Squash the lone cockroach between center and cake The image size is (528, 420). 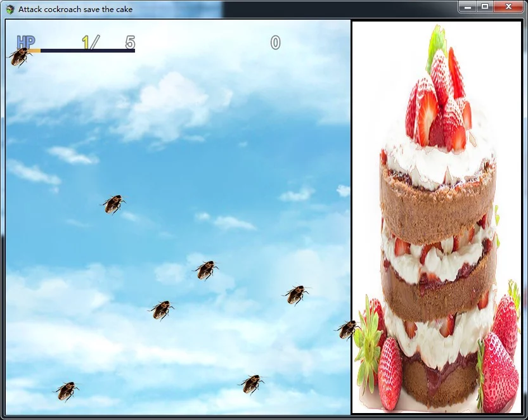tap(295, 295)
